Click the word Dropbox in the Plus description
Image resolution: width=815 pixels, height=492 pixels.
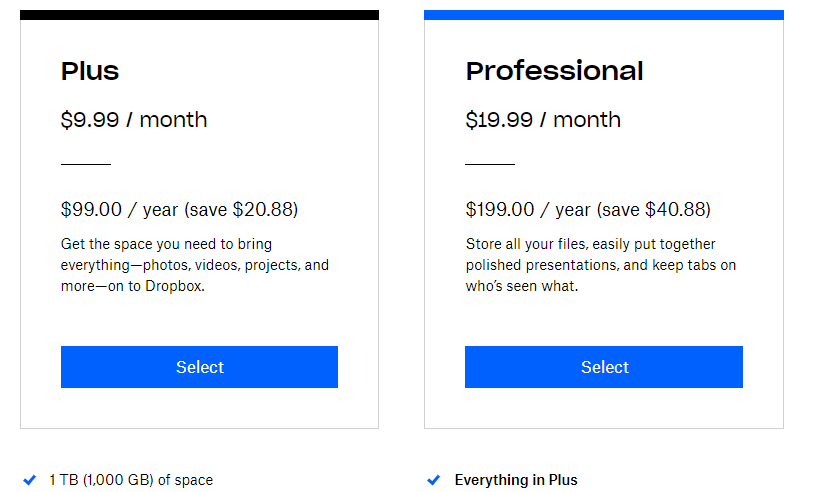pyautogui.click(x=175, y=286)
